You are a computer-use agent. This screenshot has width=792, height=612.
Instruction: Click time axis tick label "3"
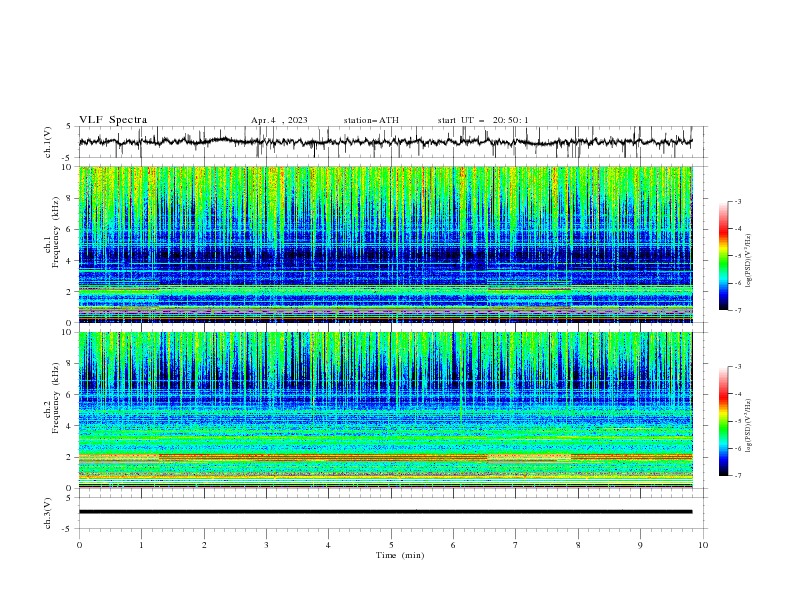(266, 545)
